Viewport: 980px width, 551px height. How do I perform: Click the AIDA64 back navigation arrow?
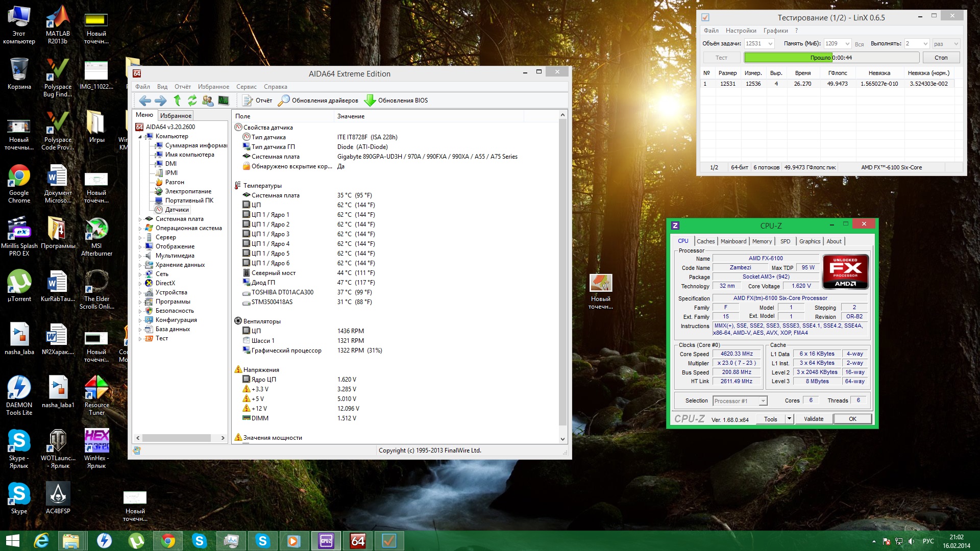click(x=145, y=101)
